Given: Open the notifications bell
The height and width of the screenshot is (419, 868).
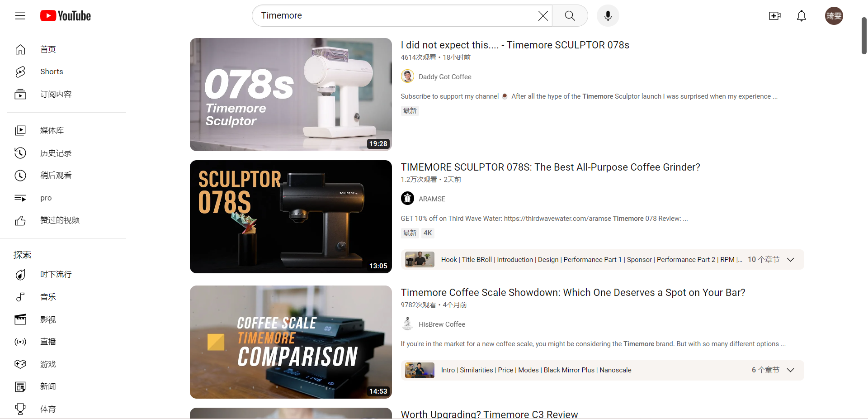Looking at the screenshot, I should point(801,16).
